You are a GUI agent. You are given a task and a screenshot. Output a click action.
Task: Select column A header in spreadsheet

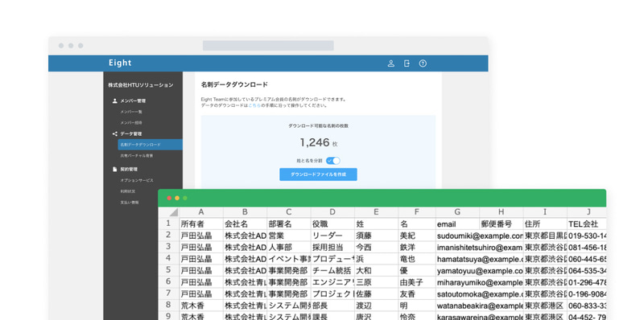[x=201, y=212]
